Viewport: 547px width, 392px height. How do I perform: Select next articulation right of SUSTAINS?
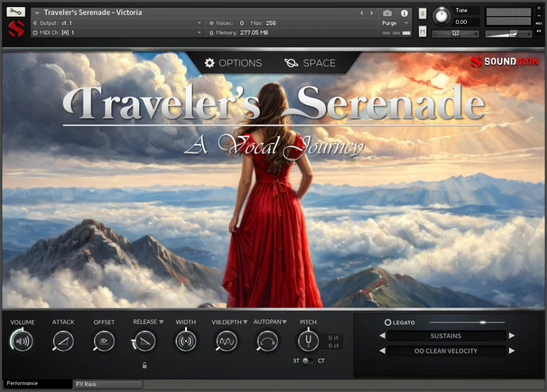[511, 335]
